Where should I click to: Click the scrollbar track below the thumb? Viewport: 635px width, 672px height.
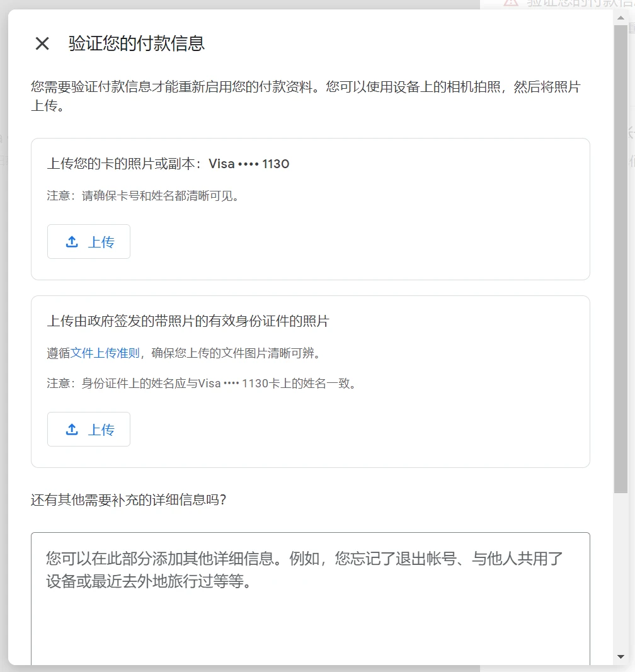621,567
